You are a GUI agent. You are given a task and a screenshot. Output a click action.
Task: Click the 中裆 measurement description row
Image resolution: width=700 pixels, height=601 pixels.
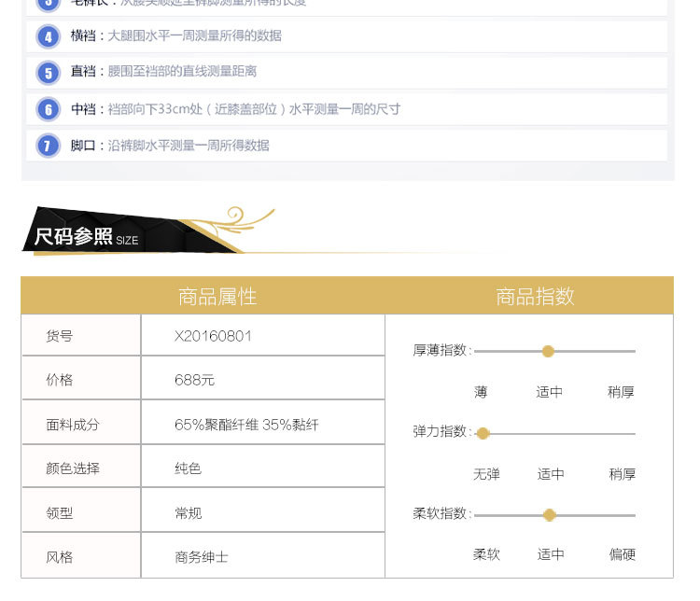[x=347, y=109]
